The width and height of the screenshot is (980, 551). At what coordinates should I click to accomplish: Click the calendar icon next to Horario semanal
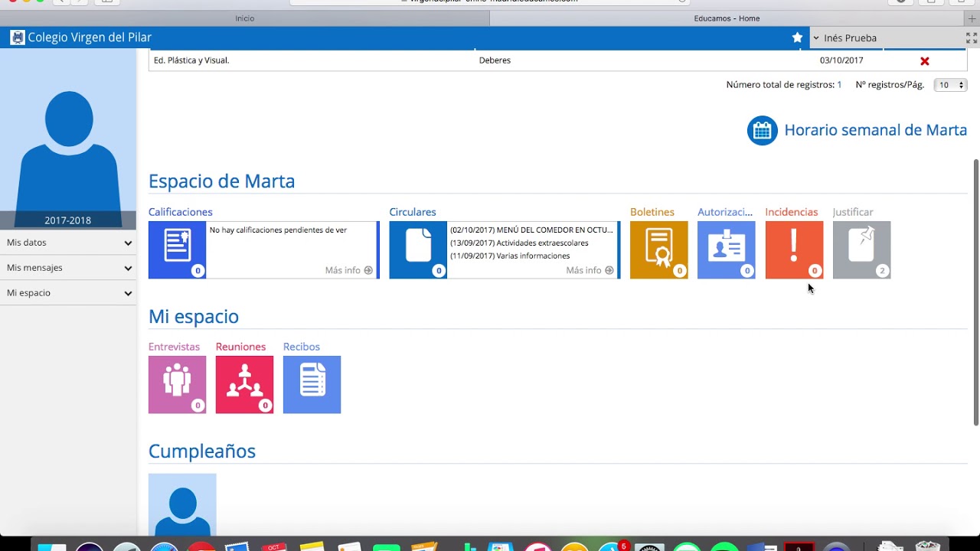click(762, 130)
